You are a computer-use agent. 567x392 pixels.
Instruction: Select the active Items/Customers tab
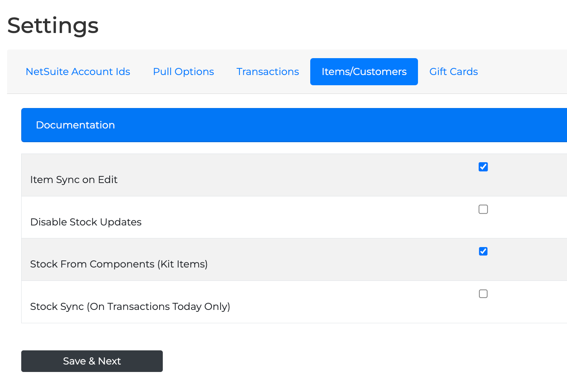click(364, 71)
